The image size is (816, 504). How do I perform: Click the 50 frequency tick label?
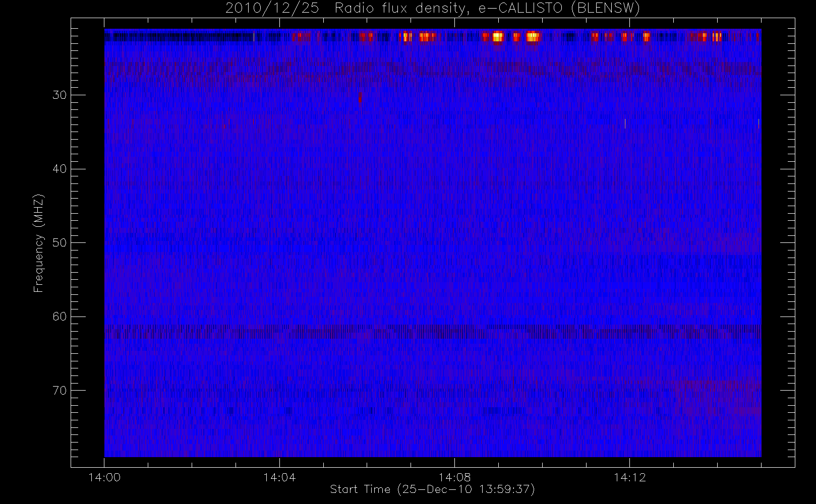(59, 242)
